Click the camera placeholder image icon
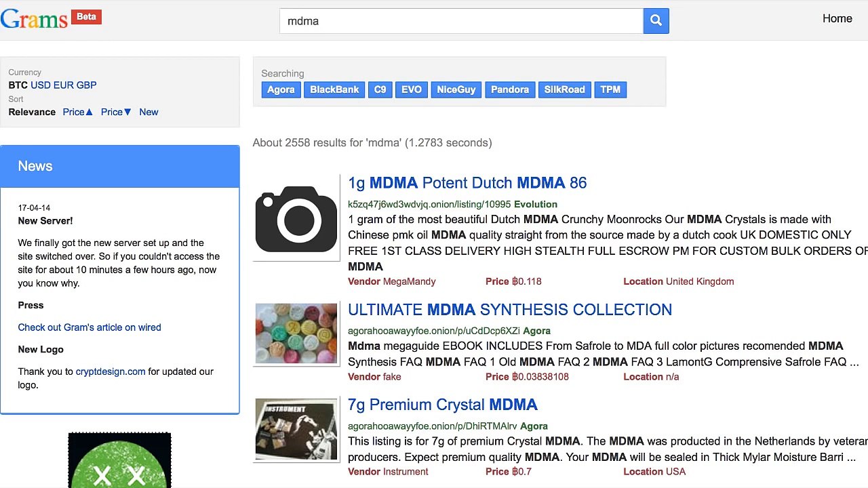Viewport: 868px width, 488px height. 296,219
